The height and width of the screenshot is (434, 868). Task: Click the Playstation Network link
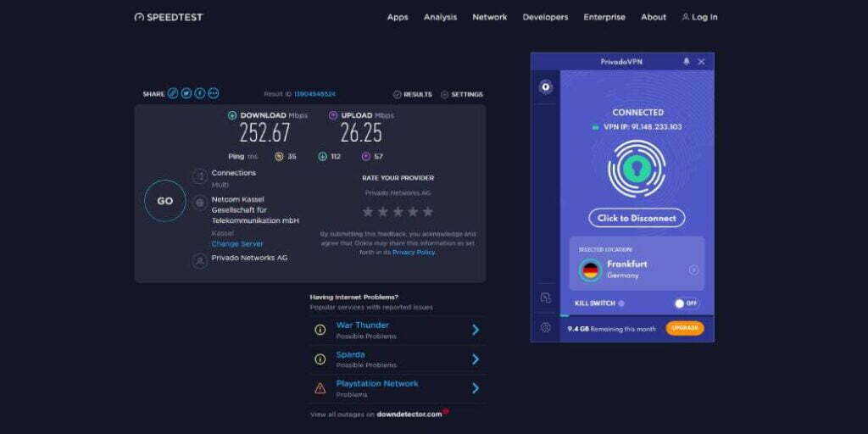click(x=377, y=384)
